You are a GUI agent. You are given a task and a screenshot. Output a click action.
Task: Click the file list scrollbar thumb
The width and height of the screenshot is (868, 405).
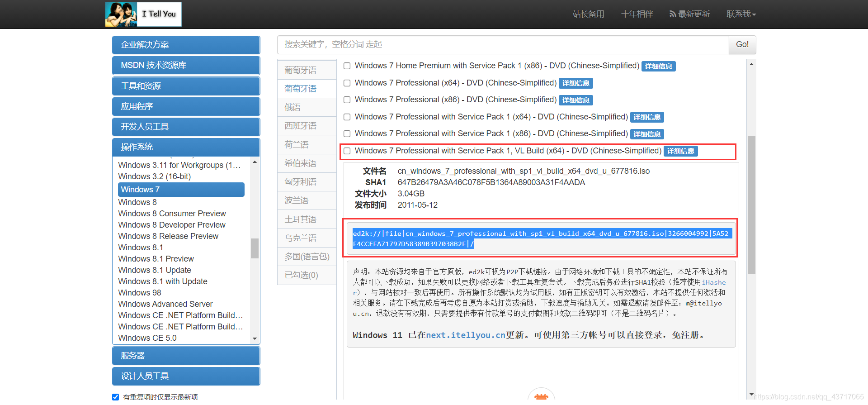(751, 205)
